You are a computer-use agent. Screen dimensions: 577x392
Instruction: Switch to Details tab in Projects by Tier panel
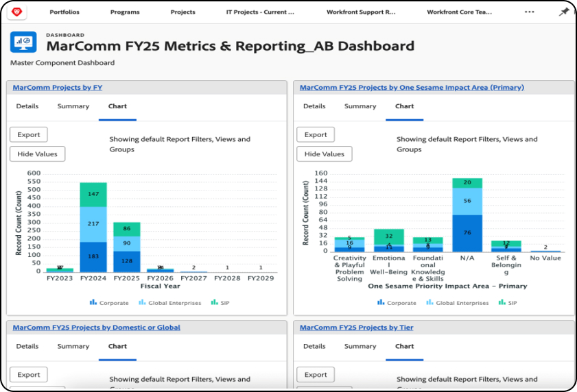314,346
